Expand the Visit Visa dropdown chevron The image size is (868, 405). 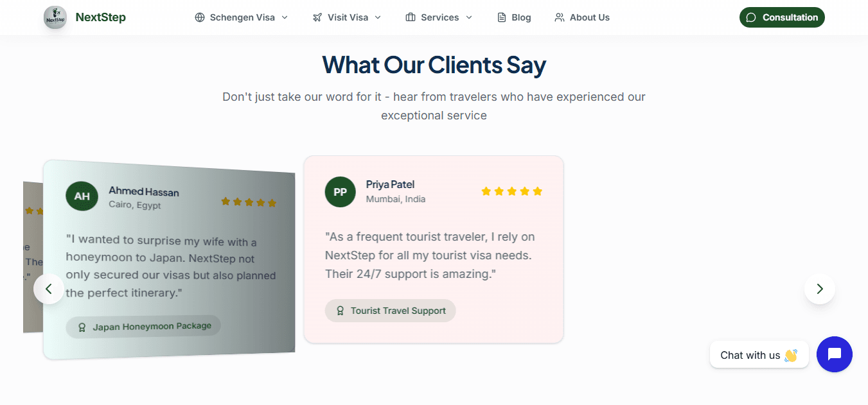[x=378, y=17]
